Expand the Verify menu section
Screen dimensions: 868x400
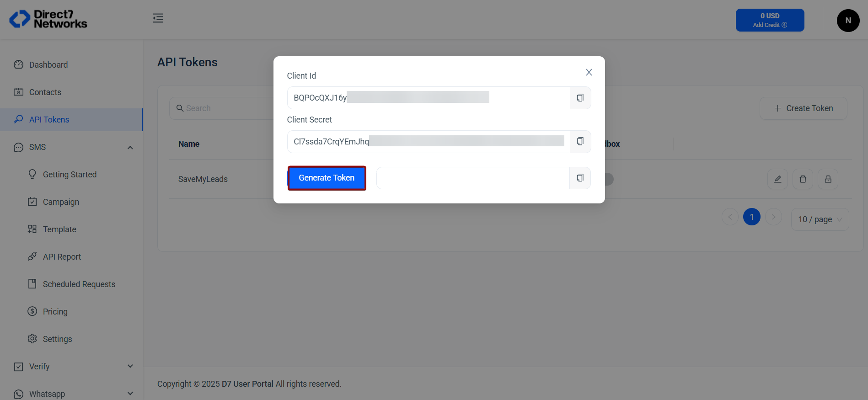click(x=130, y=366)
